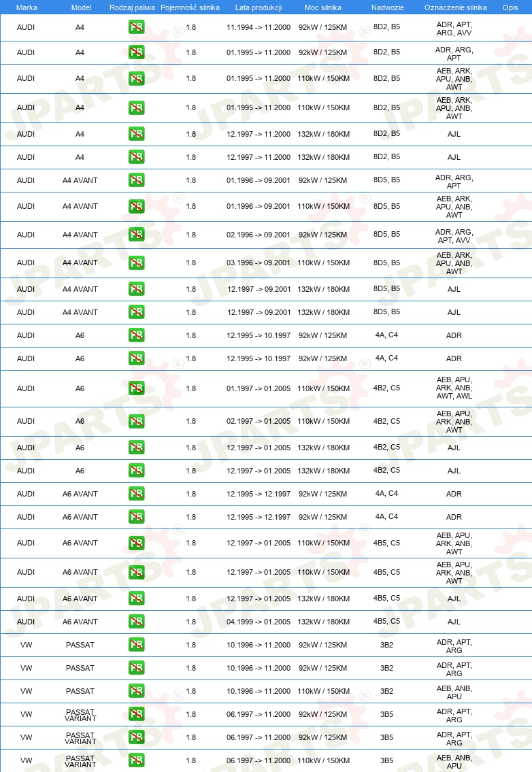Click 'AUDI' in the A4 11.1994 row
The width and height of the screenshot is (532, 772).
coord(26,28)
